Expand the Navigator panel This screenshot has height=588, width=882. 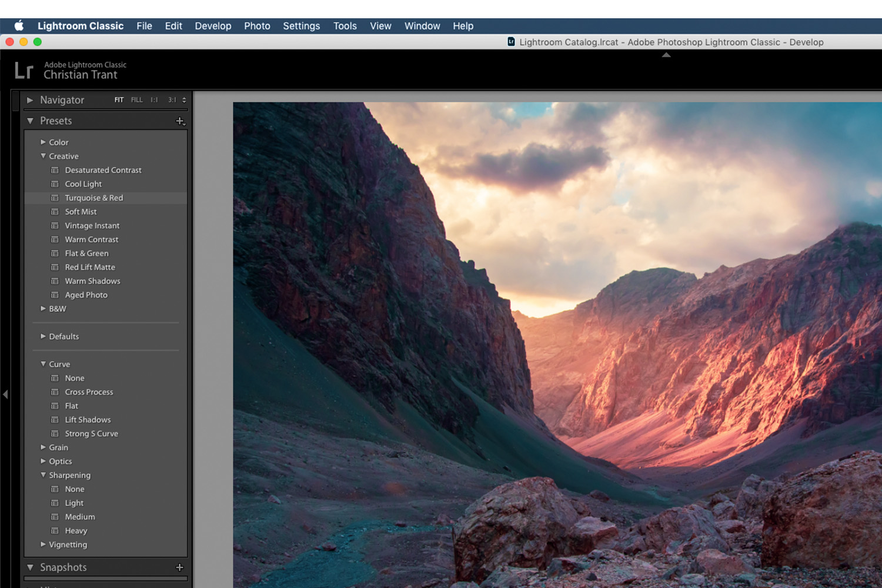click(x=30, y=100)
